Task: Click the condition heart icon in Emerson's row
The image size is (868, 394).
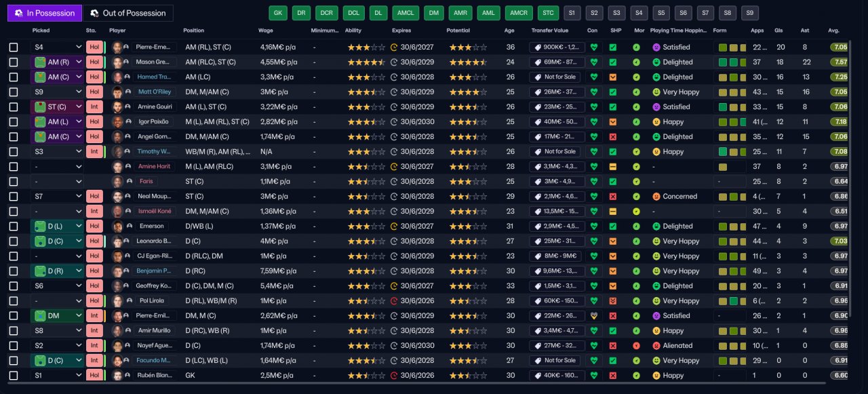Action: click(594, 226)
